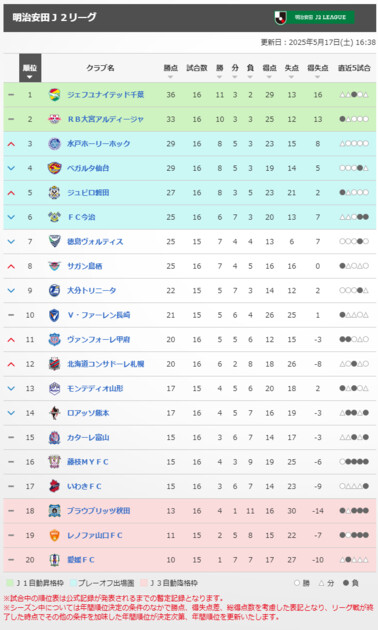This screenshot has width=378, height=630.
Task: Click the Roasso Kumamoto club crest
Action: pyautogui.click(x=54, y=413)
